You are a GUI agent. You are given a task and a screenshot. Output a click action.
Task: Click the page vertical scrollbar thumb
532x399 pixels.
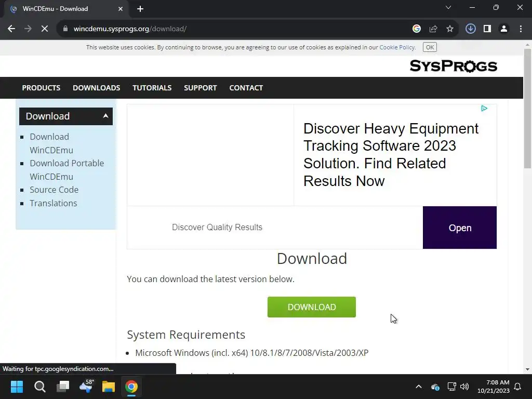point(527,108)
